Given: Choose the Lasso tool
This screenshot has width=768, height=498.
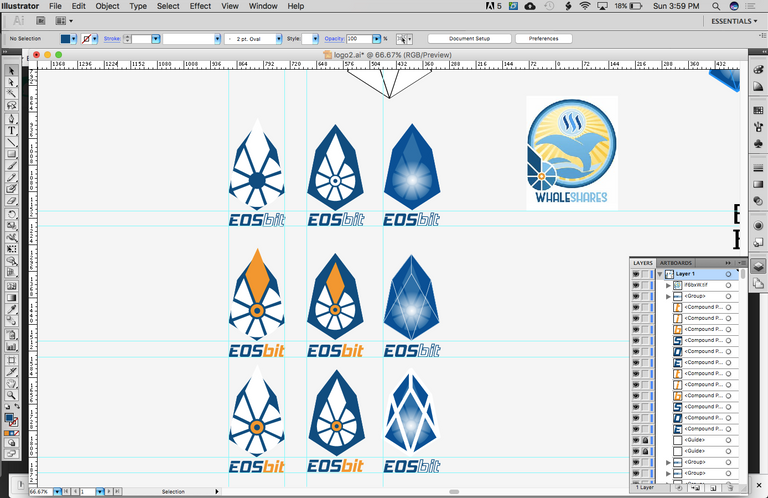Looking at the screenshot, I should (11, 105).
